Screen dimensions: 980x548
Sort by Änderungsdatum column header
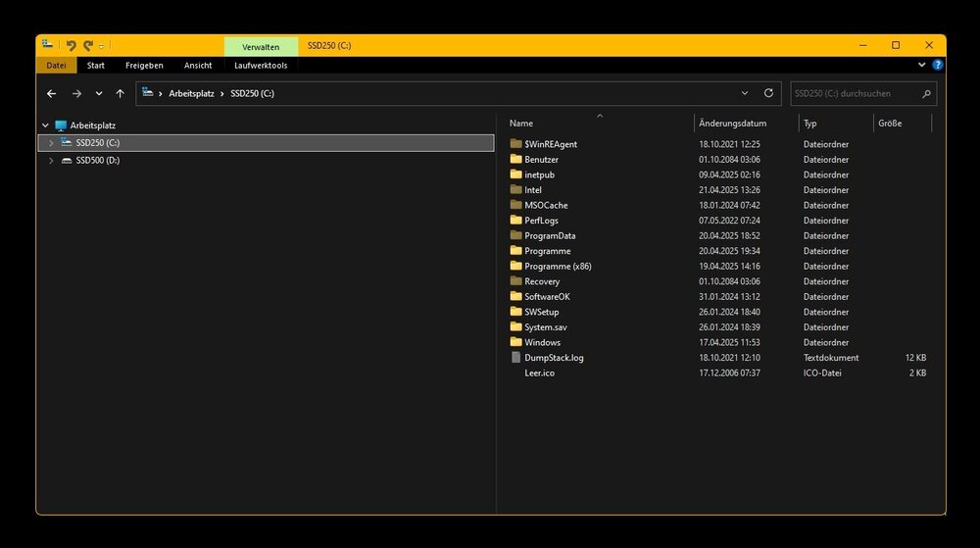pos(732,124)
